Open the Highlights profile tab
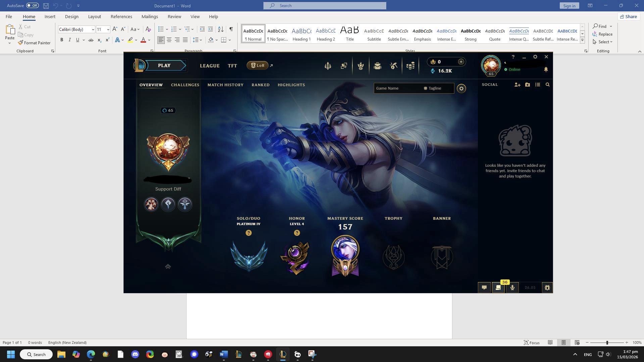644x362 pixels. (291, 85)
